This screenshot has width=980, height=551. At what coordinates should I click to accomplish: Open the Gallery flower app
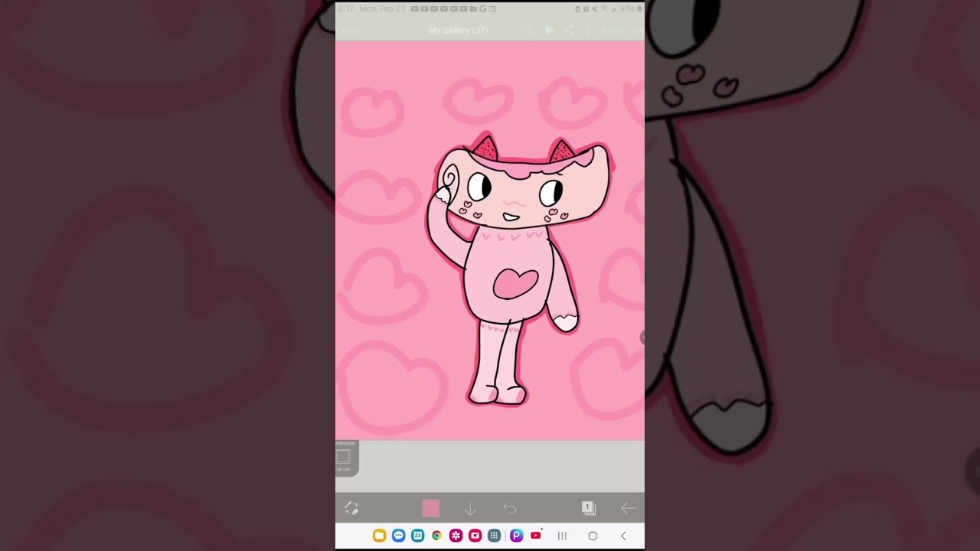[x=456, y=536]
